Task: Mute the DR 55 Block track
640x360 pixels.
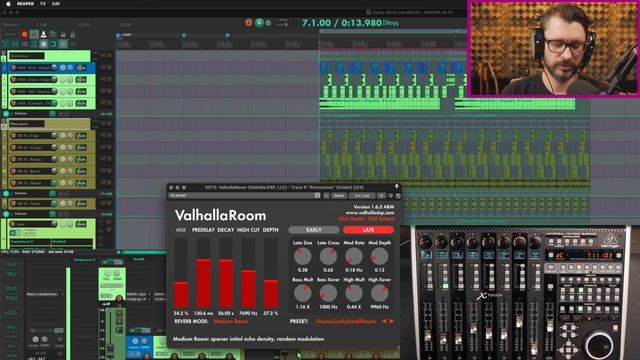Action: click(x=63, y=171)
